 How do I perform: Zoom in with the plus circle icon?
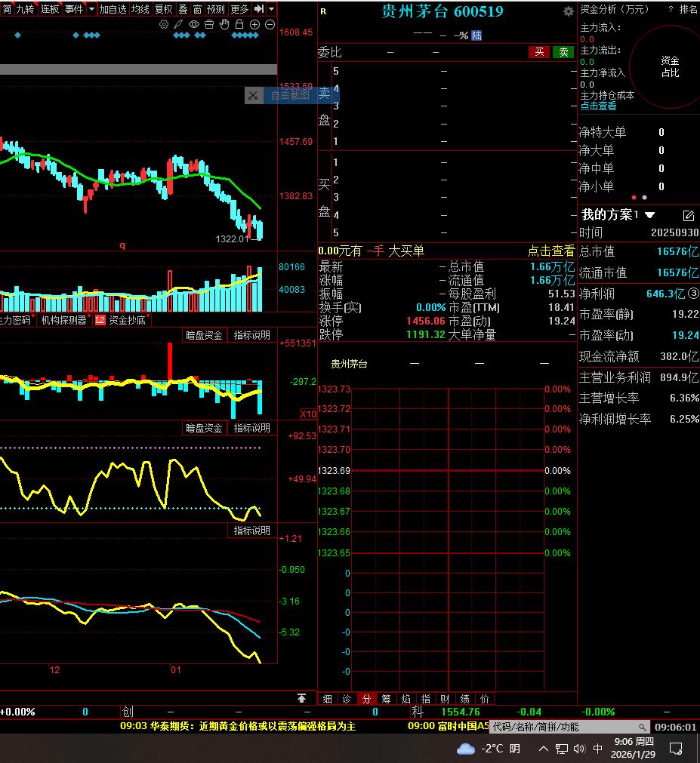254,24
